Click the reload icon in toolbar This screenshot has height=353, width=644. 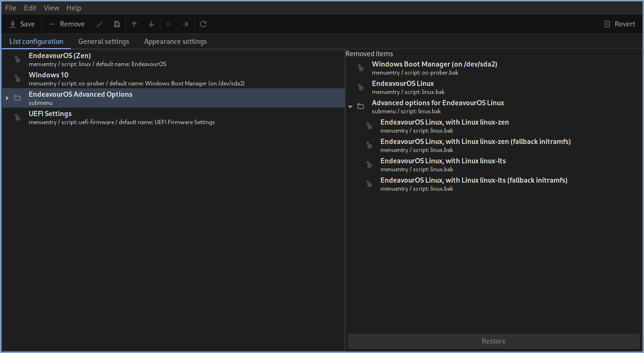point(203,24)
